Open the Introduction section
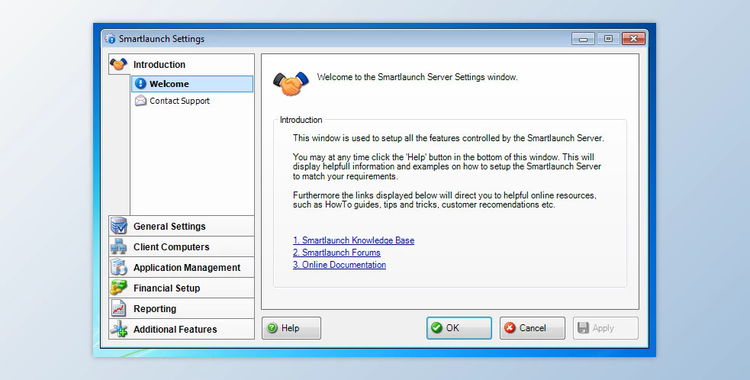 pyautogui.click(x=181, y=64)
